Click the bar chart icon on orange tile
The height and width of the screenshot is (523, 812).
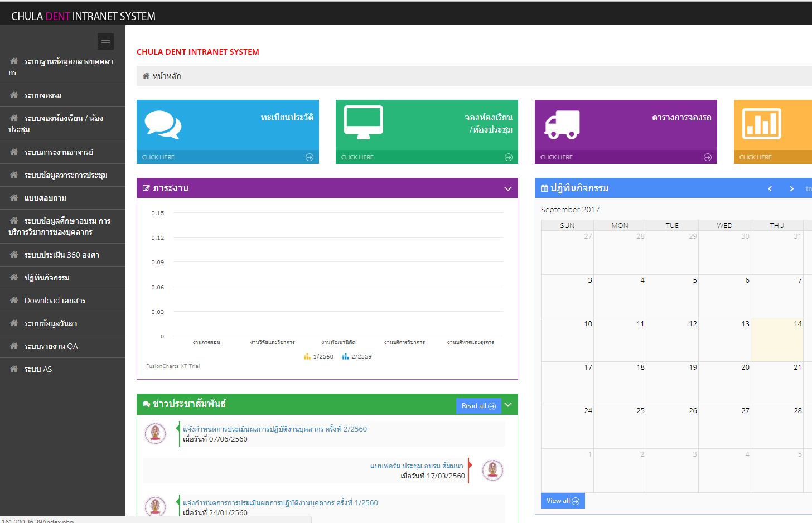point(761,123)
